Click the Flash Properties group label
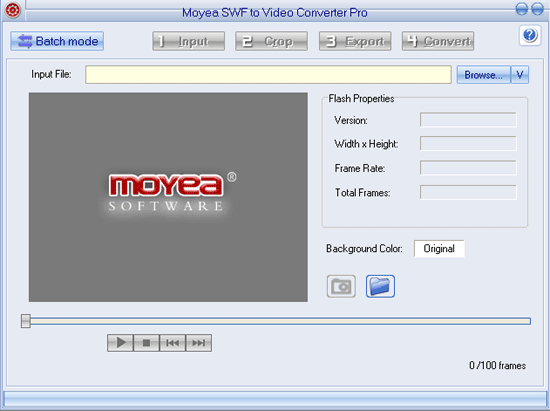 coord(361,99)
